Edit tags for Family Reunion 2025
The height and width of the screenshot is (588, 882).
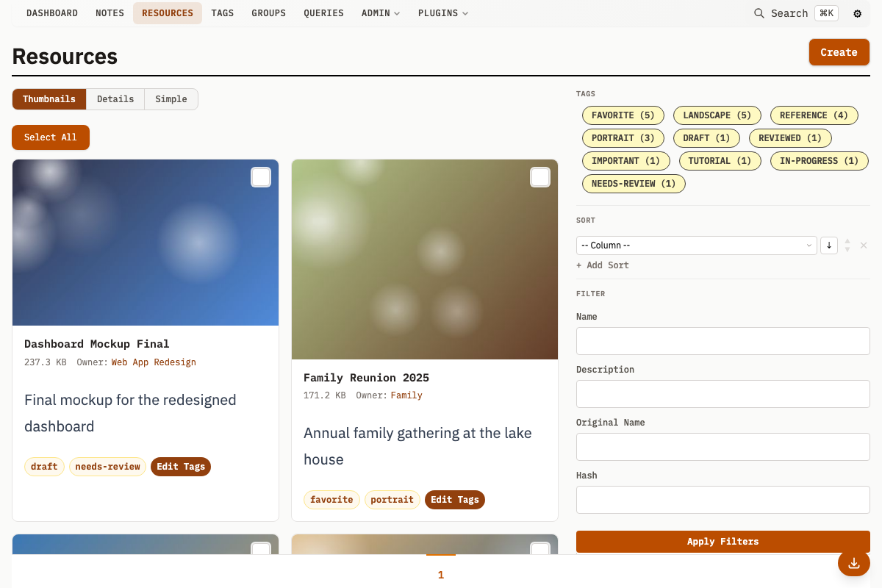[x=454, y=499]
